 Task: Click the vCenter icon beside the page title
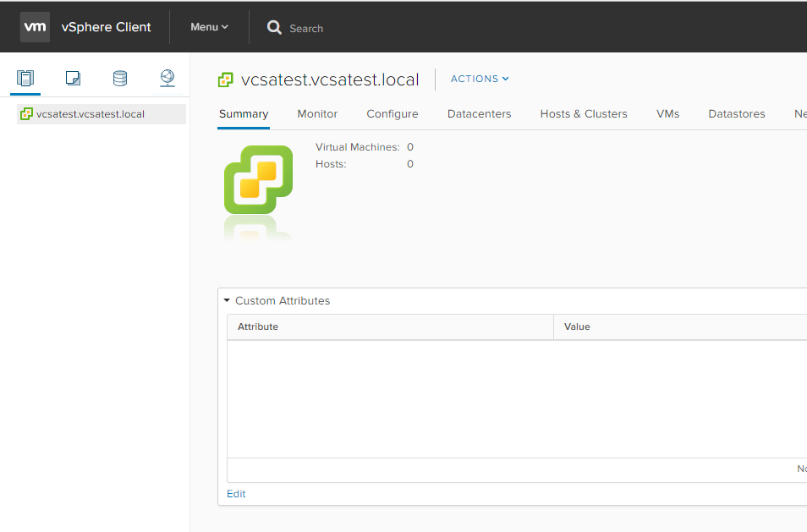coord(226,80)
